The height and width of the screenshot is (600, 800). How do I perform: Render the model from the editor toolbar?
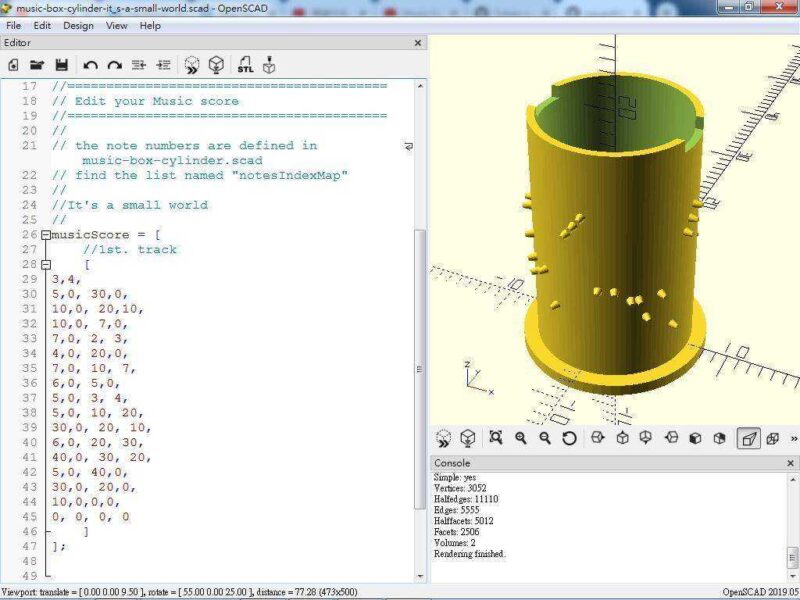tap(216, 65)
